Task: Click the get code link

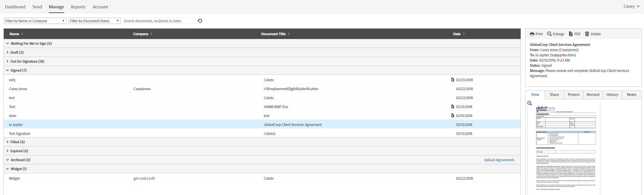Action: coord(140,178)
